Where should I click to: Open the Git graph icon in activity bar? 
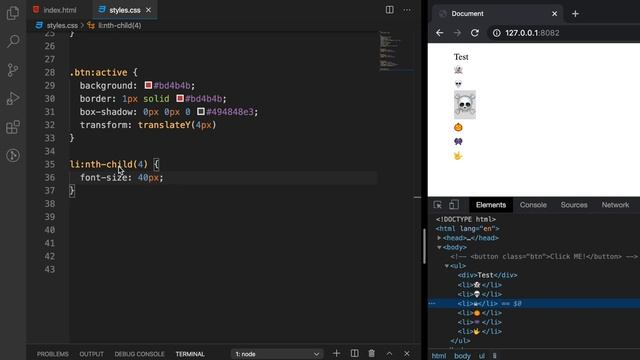13,156
